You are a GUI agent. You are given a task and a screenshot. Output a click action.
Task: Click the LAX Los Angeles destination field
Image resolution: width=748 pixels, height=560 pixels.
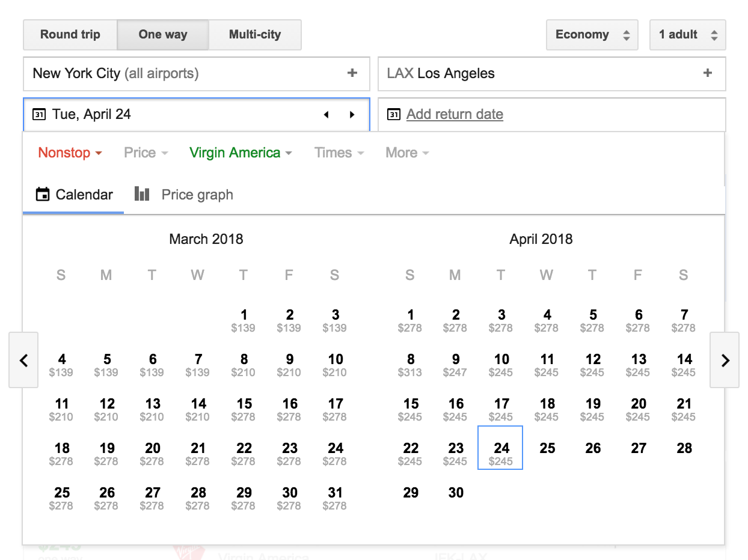(x=535, y=74)
